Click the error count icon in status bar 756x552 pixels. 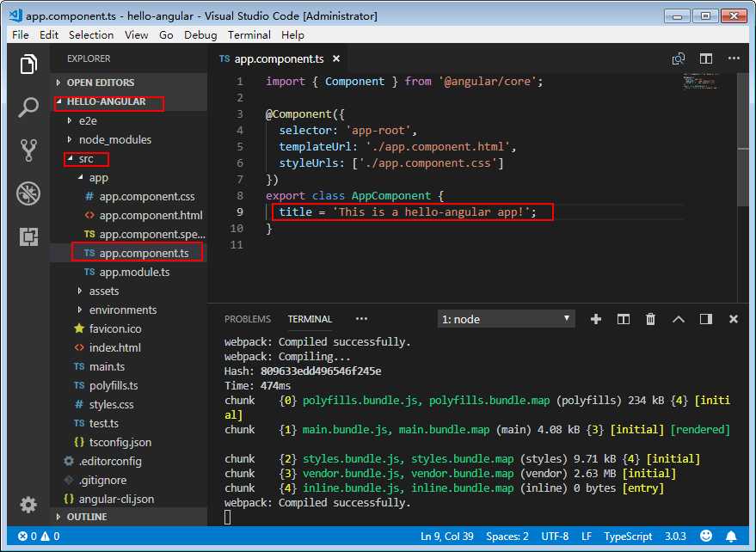[22, 536]
